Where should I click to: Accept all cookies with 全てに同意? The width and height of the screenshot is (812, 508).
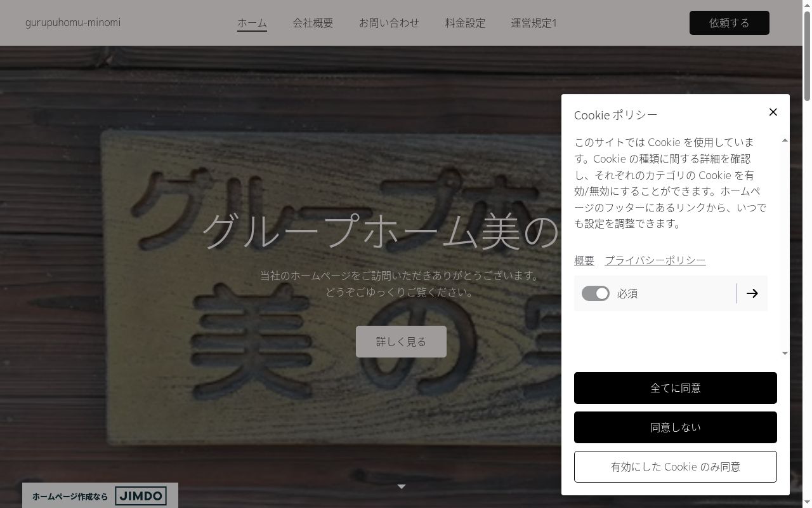pyautogui.click(x=675, y=388)
